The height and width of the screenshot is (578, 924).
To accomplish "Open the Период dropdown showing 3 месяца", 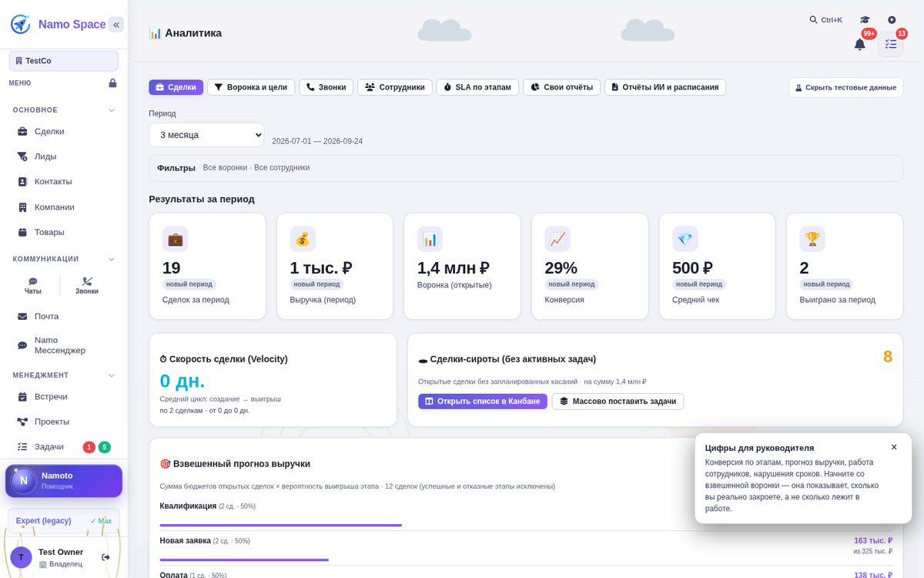I will click(206, 135).
